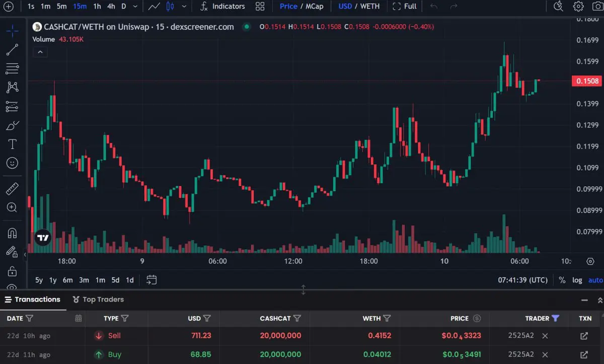Switch chart to candlestick style

coord(170,7)
